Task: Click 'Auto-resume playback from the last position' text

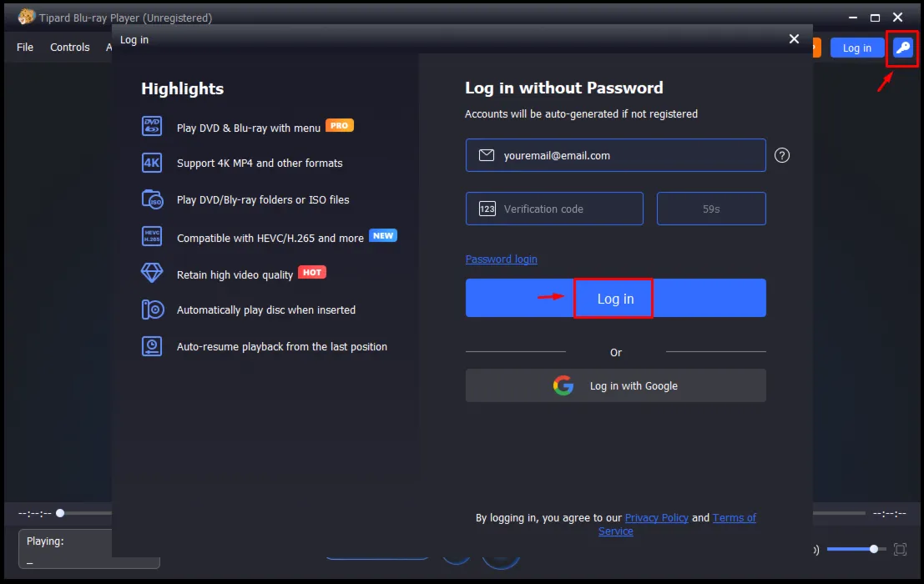Action: [x=281, y=347]
